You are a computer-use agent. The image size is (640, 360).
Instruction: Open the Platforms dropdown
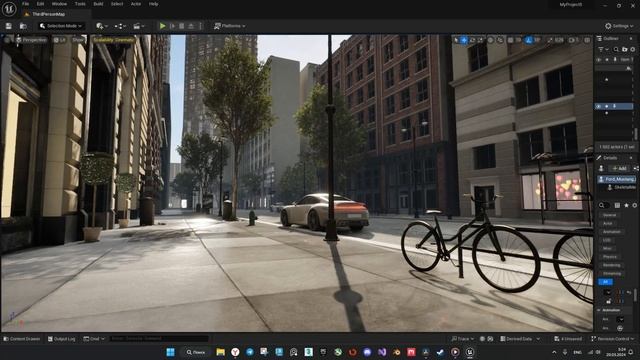point(230,26)
